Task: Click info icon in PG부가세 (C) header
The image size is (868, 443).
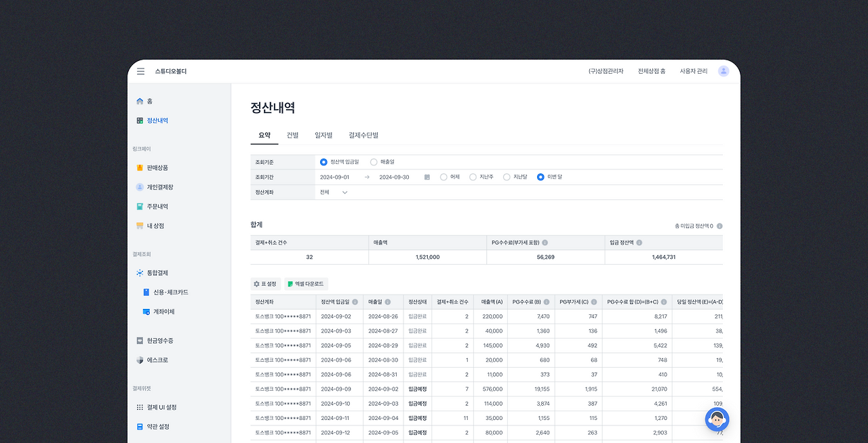Action: pyautogui.click(x=594, y=302)
